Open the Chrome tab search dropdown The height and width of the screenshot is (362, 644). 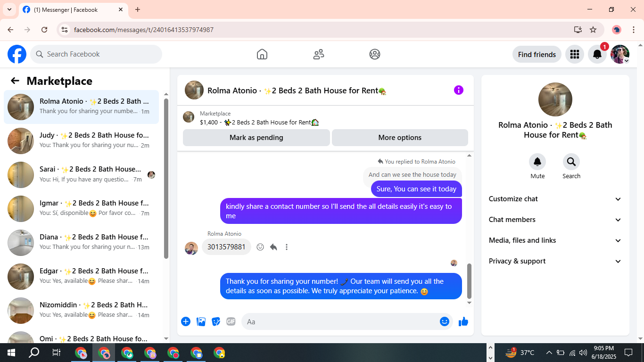tap(9, 9)
